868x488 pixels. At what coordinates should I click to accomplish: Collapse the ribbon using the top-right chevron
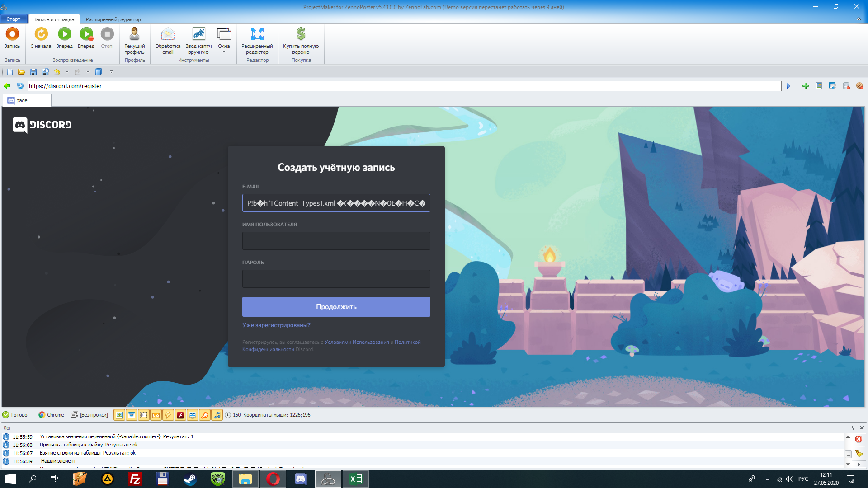click(859, 19)
